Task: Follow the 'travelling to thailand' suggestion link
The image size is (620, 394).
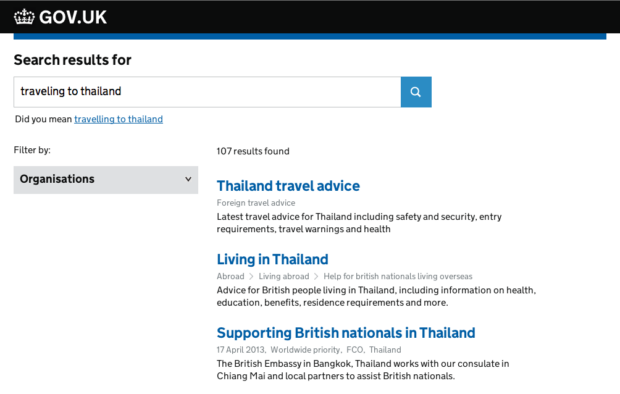Action: tap(119, 119)
